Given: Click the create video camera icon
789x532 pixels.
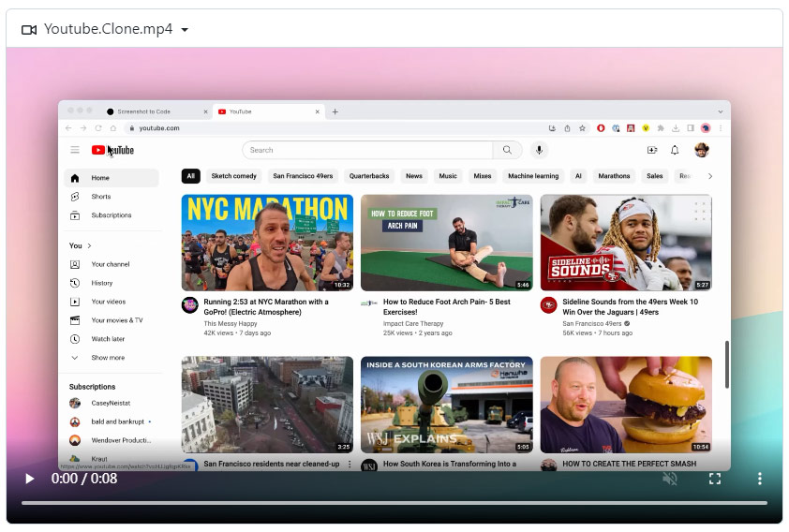Looking at the screenshot, I should (652, 150).
